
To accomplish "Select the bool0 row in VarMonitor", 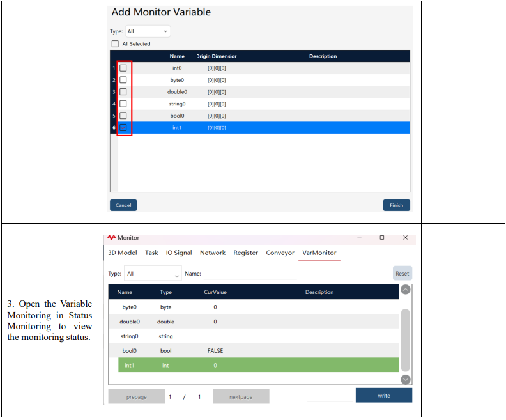I will click(254, 350).
